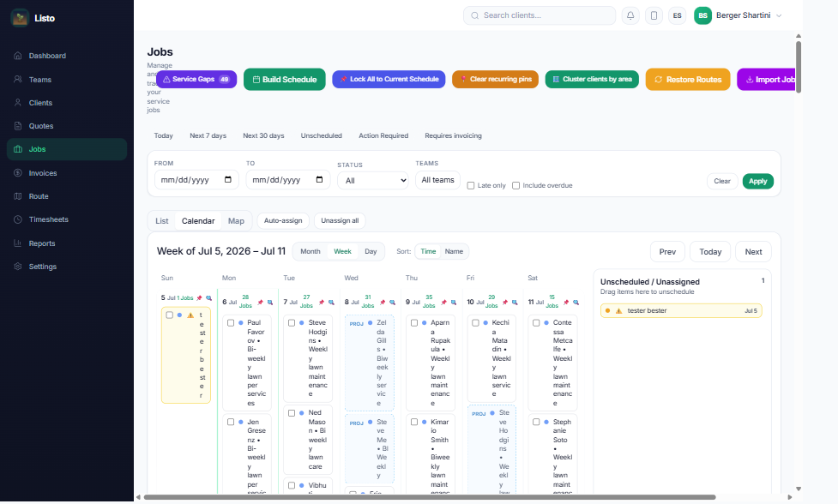
Task: Open Settings in the sidebar
Action: click(67, 267)
